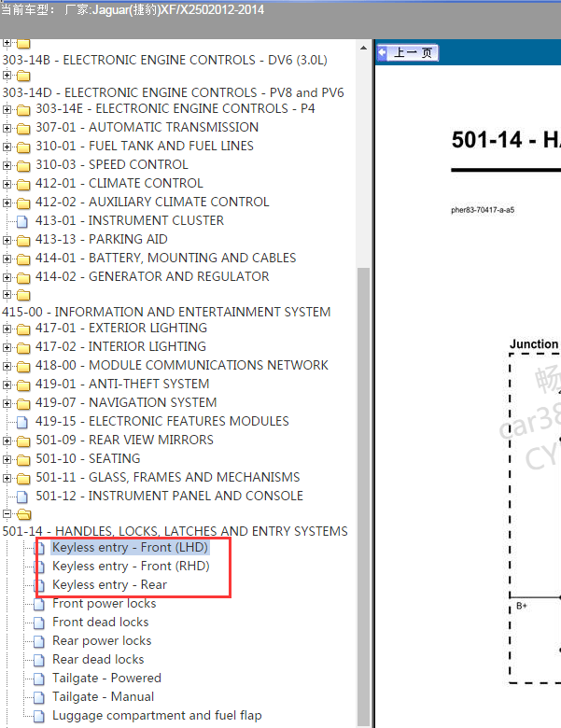Click the folder icon above 415-00 Information and Entertainment
This screenshot has height=728, width=561.
coord(23,295)
